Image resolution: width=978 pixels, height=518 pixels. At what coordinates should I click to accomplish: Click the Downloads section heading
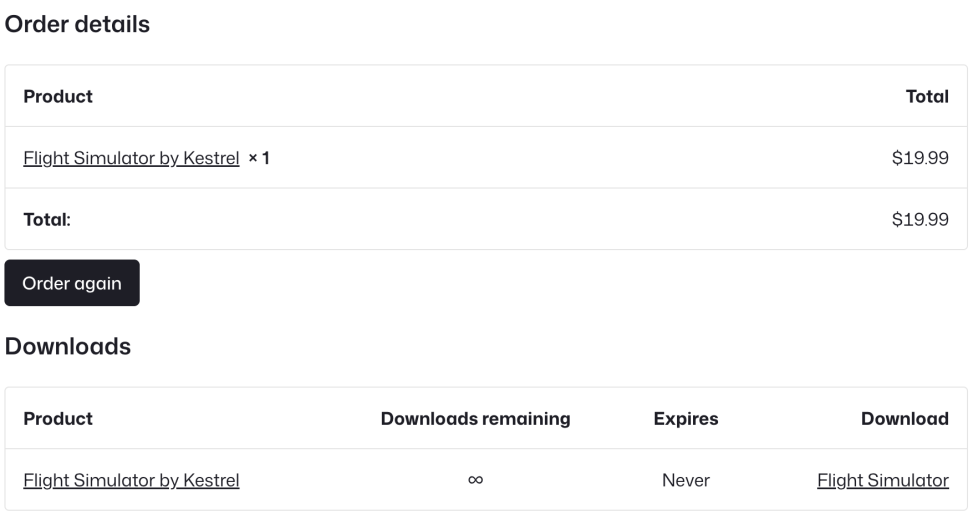pyautogui.click(x=68, y=346)
